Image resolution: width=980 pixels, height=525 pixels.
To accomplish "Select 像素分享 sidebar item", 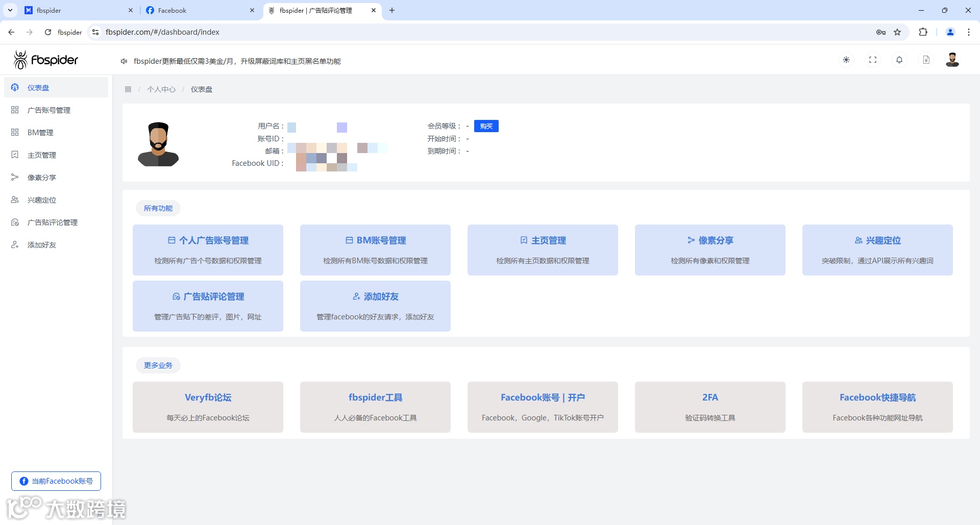I will (x=56, y=178).
